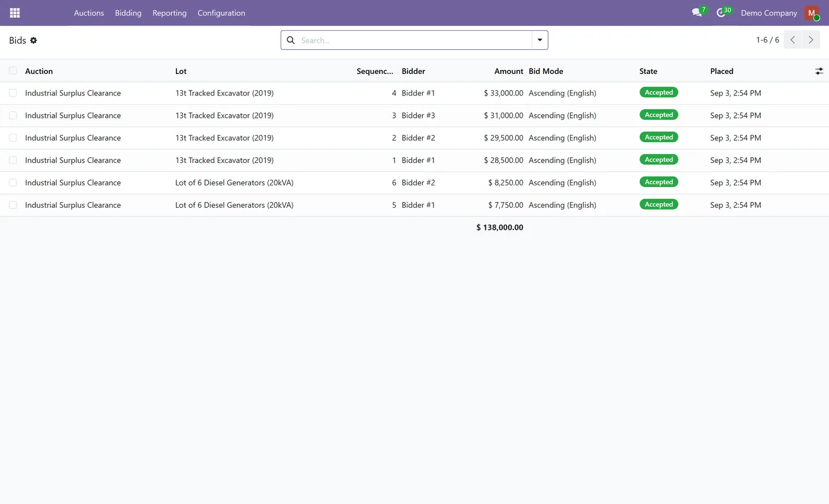The image size is (829, 504).
Task: Select the $ 31,000.00 bid row checkbox
Action: (x=13, y=115)
